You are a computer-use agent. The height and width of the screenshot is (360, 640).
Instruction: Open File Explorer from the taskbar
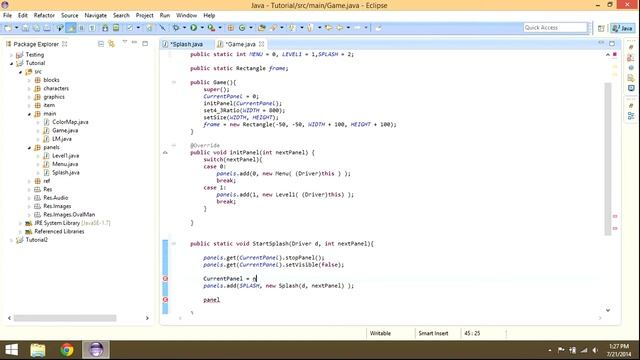coord(38,350)
